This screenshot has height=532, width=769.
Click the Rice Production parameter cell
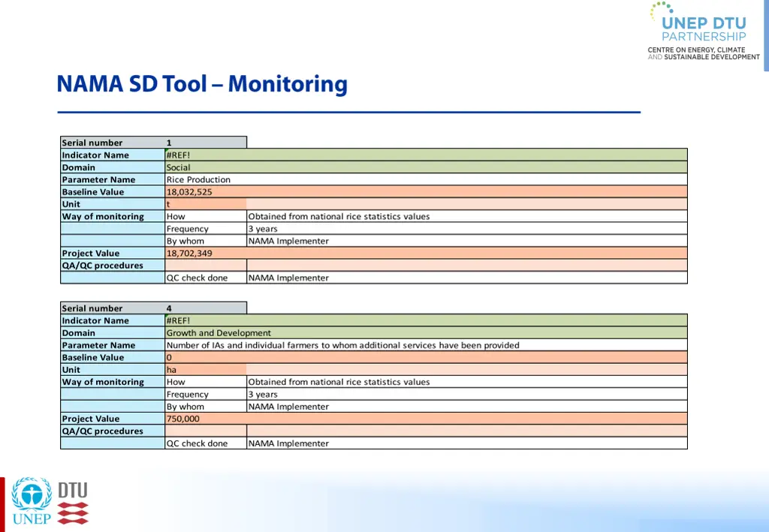(x=427, y=179)
